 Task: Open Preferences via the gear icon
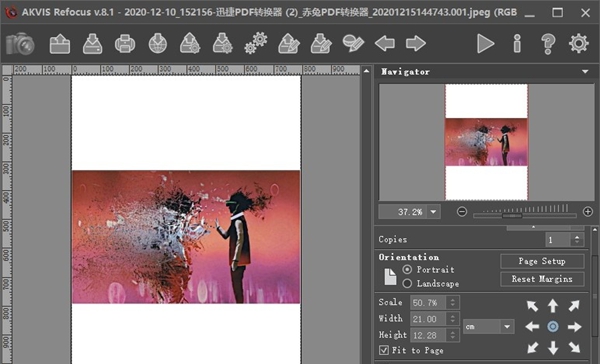pyautogui.click(x=579, y=43)
